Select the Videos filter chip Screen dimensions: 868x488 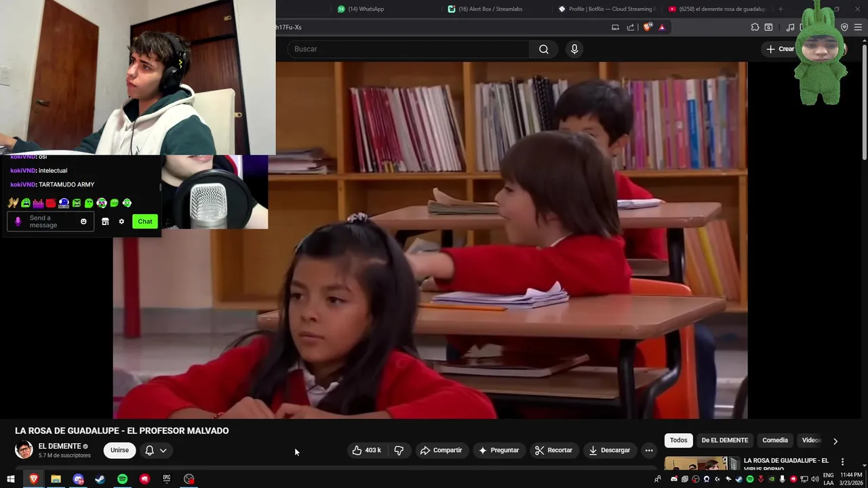pos(811,440)
